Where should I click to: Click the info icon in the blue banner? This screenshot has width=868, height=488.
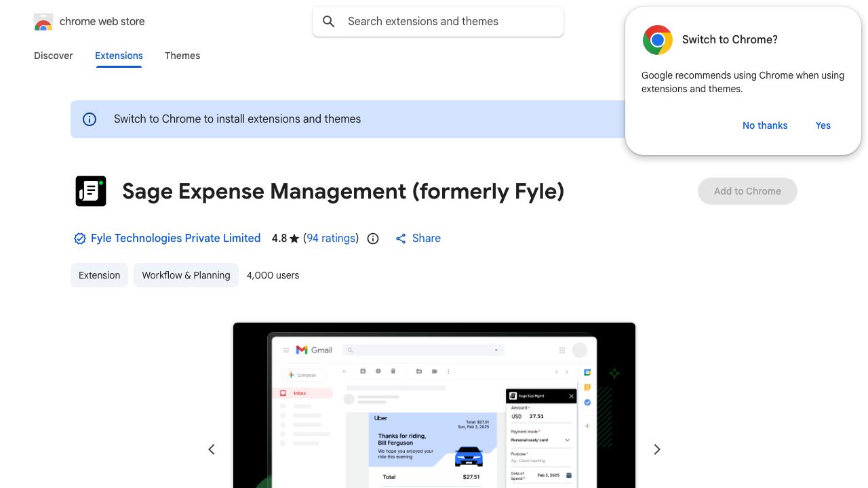click(90, 119)
